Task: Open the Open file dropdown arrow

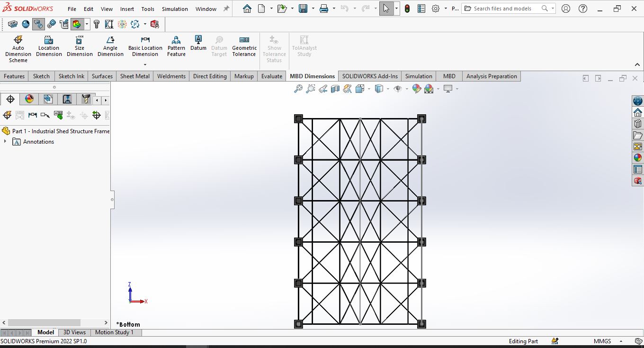Action: tap(292, 9)
